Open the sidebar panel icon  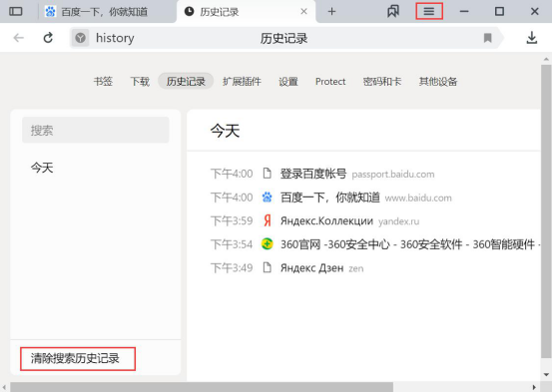click(x=16, y=12)
